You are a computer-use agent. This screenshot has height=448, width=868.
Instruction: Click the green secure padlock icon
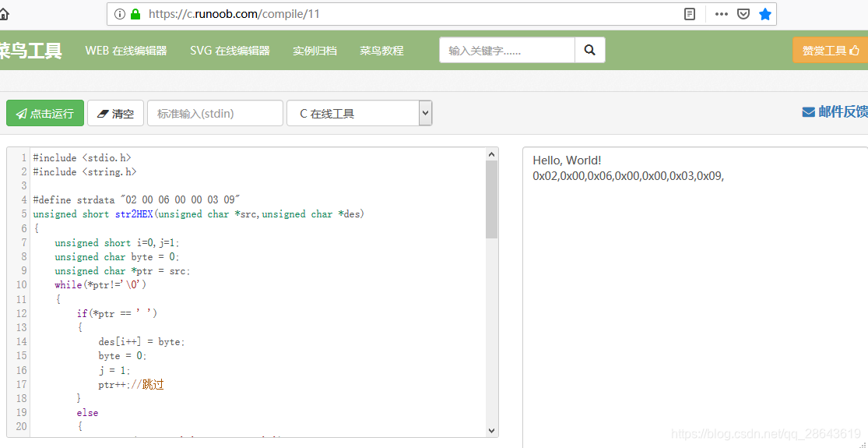pos(135,14)
